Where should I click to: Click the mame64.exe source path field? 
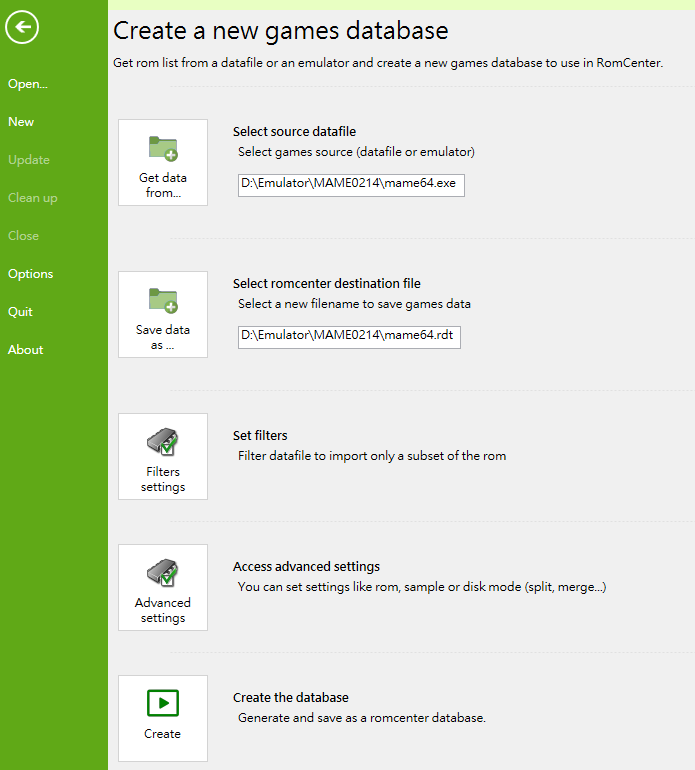(x=351, y=185)
